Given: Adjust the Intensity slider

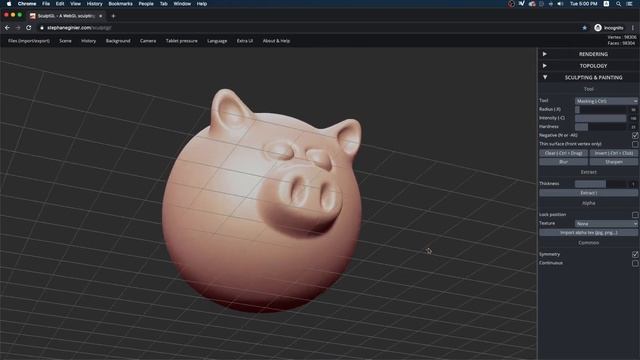Looking at the screenshot, I should point(600,118).
